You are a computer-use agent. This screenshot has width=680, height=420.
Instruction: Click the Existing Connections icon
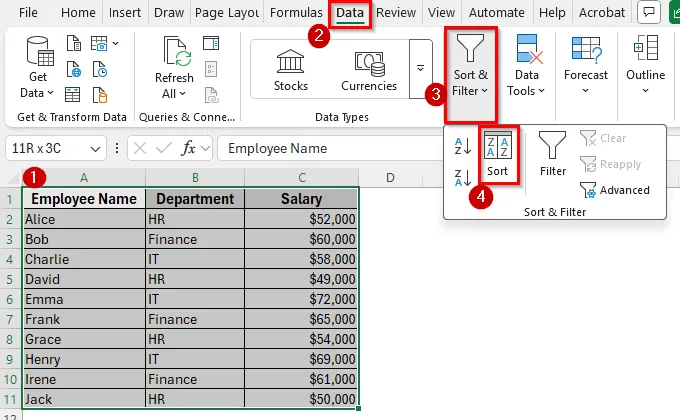tap(100, 95)
